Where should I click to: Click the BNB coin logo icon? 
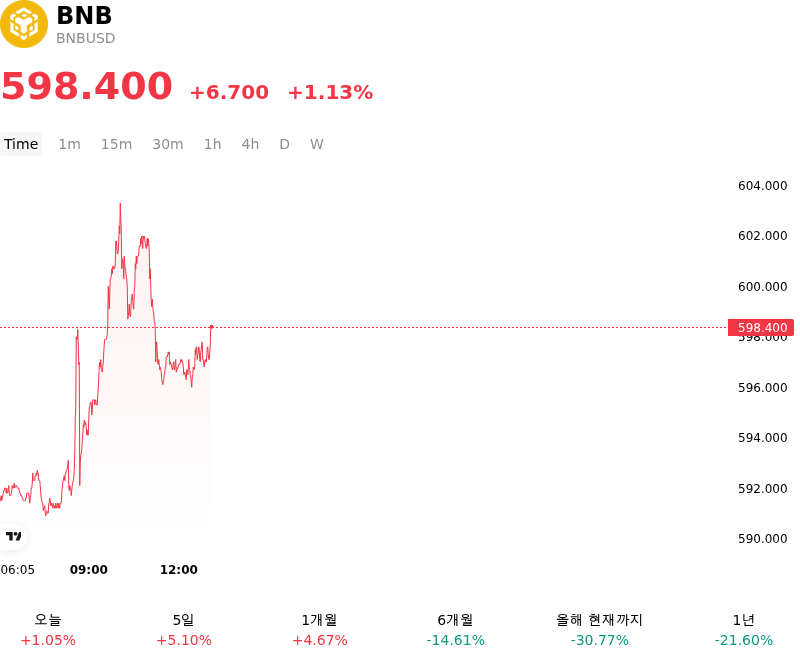click(23, 23)
